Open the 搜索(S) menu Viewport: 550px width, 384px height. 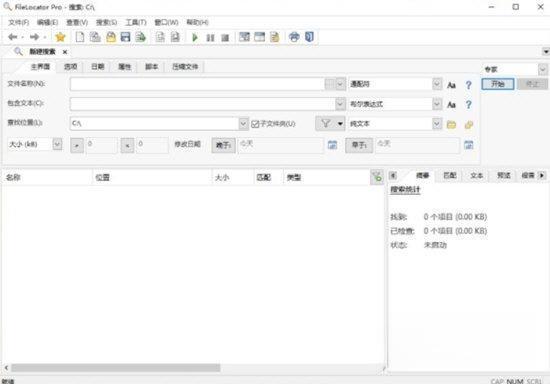106,22
